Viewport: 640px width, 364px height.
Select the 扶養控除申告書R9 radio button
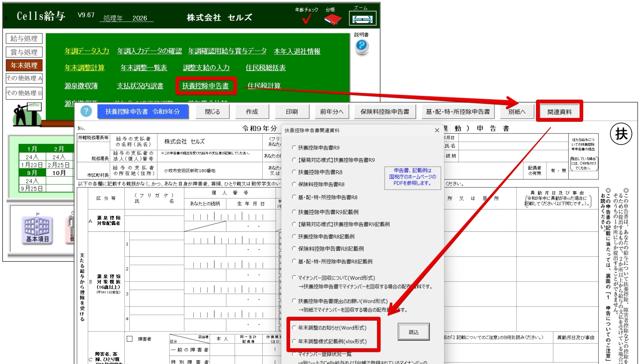tap(294, 148)
